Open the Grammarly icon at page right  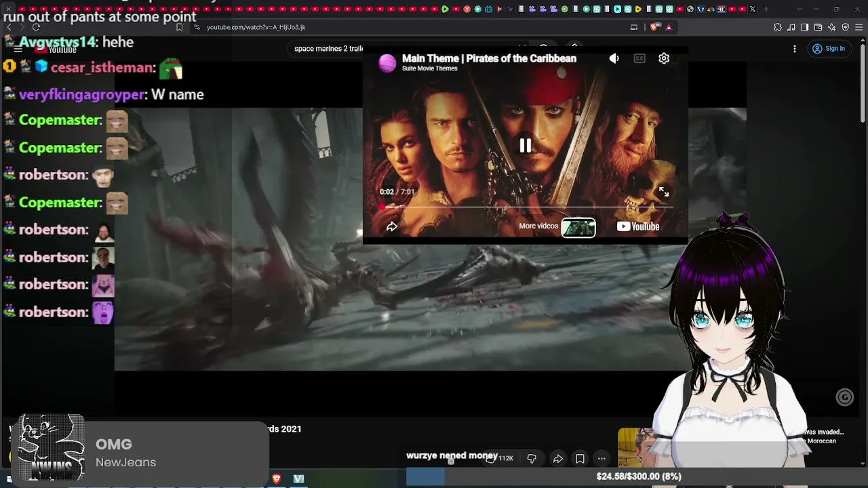pos(844,397)
